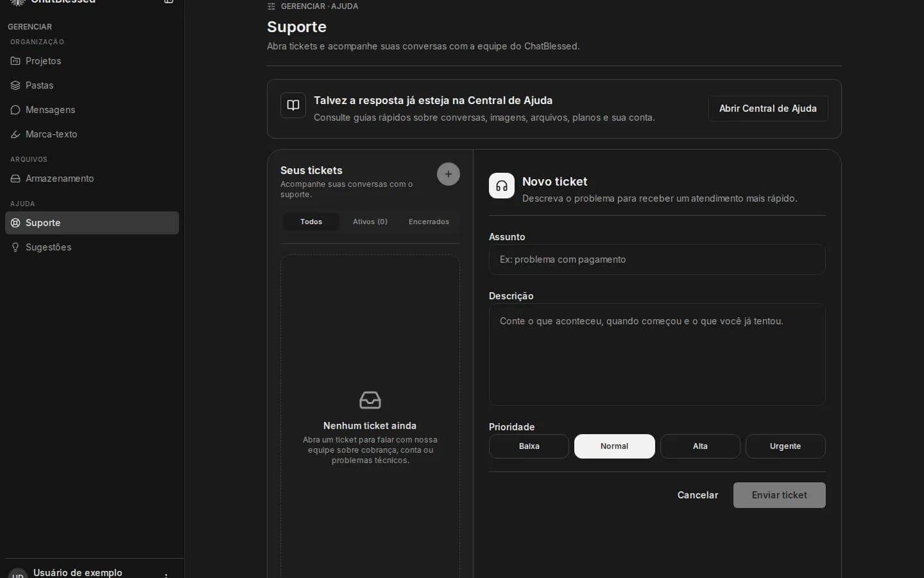
Task: Select the Suporte sidebar item
Action: click(x=92, y=223)
